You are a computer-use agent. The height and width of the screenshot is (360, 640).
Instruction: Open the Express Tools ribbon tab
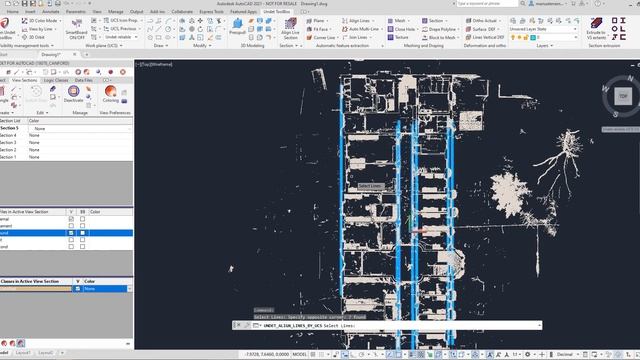[x=211, y=11]
